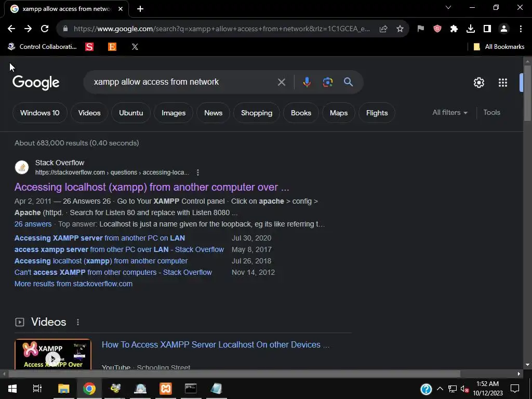Open the 26 answers link
The image size is (532, 399).
pos(33,224)
